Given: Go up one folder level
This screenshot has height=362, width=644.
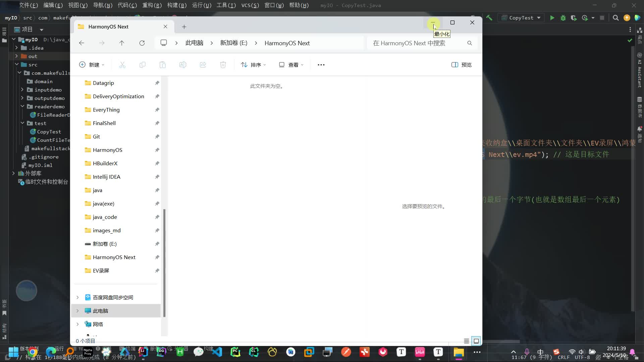Looking at the screenshot, I should [x=122, y=43].
